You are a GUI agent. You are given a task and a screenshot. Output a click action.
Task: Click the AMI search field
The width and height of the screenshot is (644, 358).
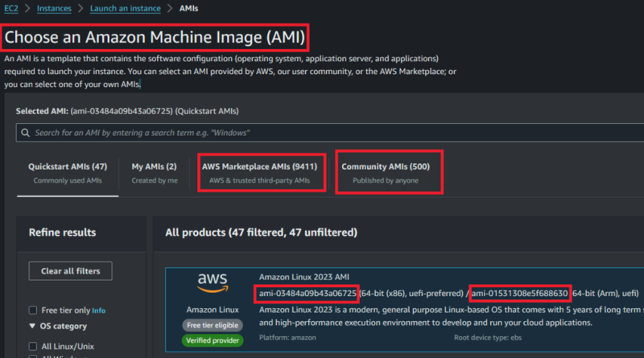click(330, 133)
